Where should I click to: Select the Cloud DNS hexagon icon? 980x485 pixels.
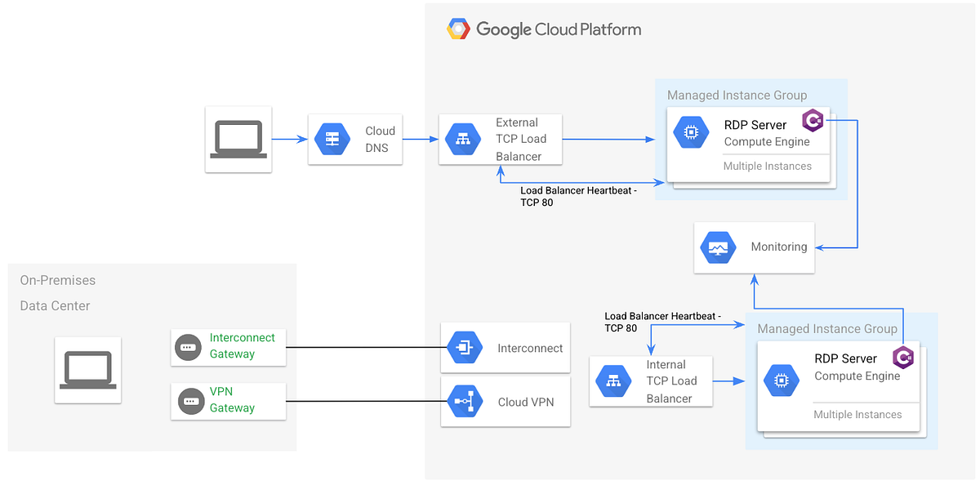[332, 139]
